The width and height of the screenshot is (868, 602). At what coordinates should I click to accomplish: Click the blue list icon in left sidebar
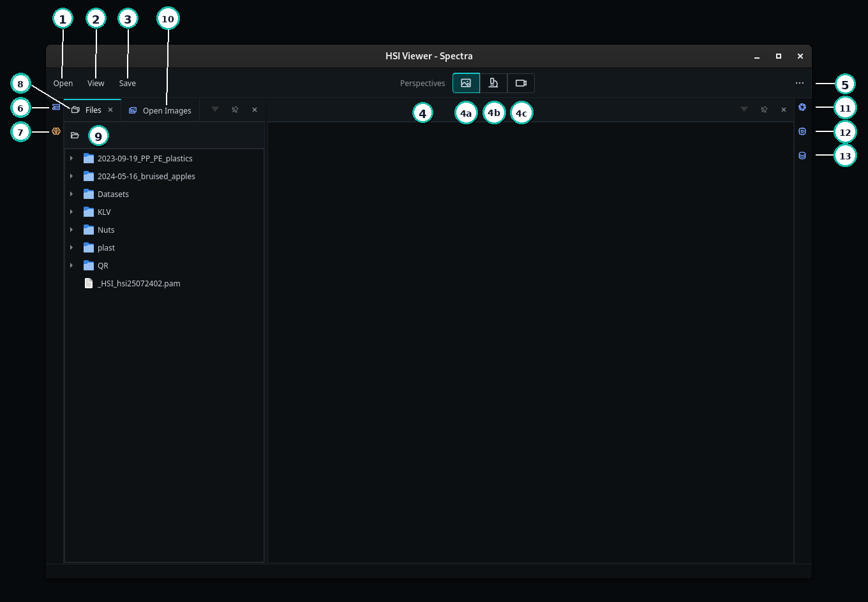click(x=56, y=107)
